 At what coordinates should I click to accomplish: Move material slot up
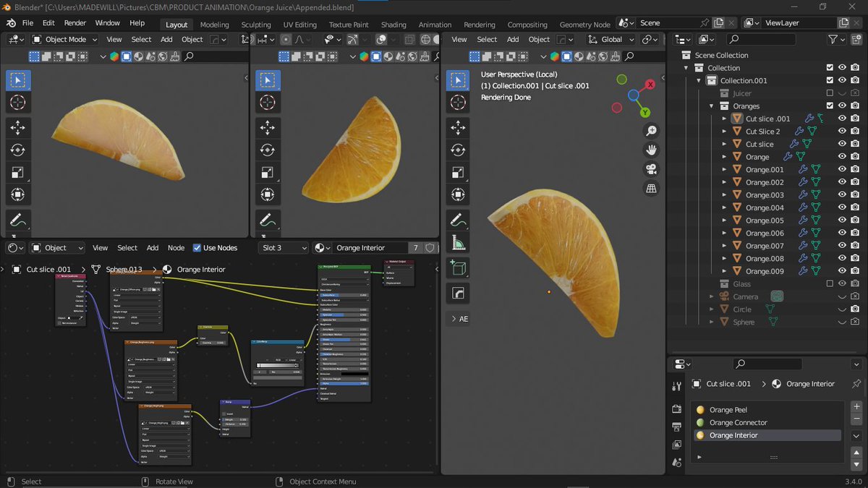click(x=856, y=453)
